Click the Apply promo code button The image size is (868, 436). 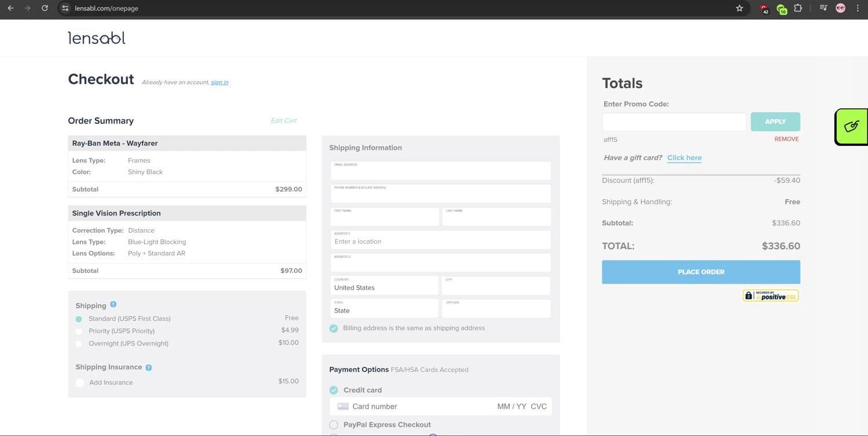[x=775, y=122]
